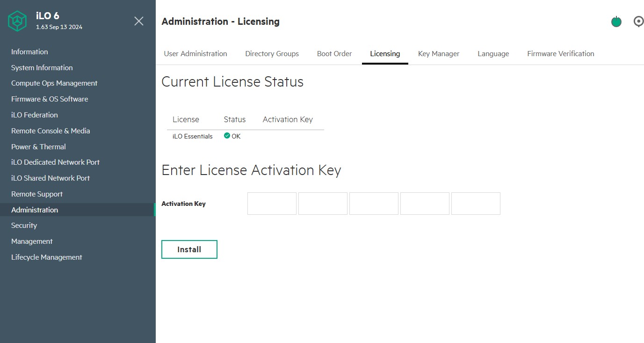Viewport: 644px width, 343px height.
Task: Navigate to Firmware & OS Software
Action: pyautogui.click(x=50, y=99)
